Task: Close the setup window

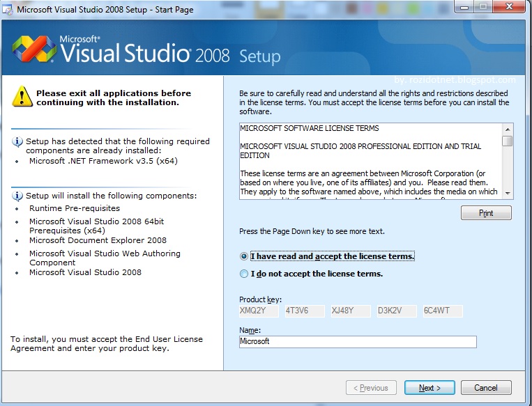Action: pos(509,6)
